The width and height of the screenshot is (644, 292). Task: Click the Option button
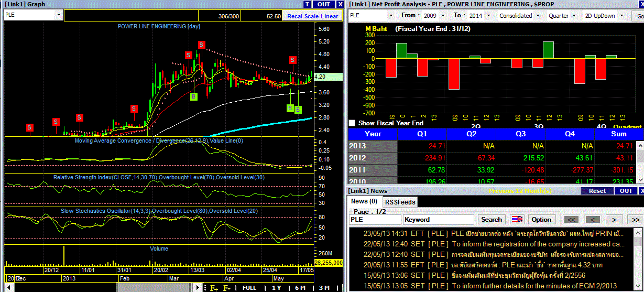pyautogui.click(x=541, y=220)
